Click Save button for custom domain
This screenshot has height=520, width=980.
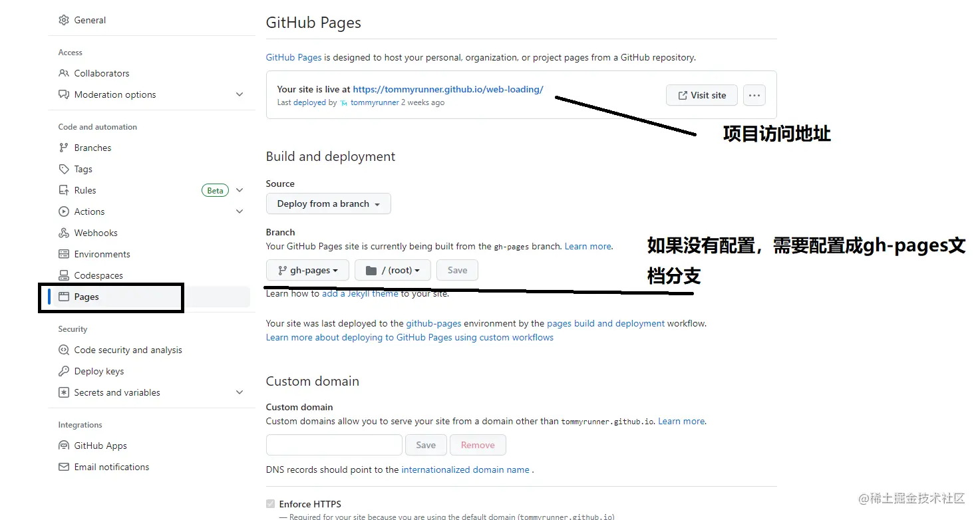[x=426, y=445]
